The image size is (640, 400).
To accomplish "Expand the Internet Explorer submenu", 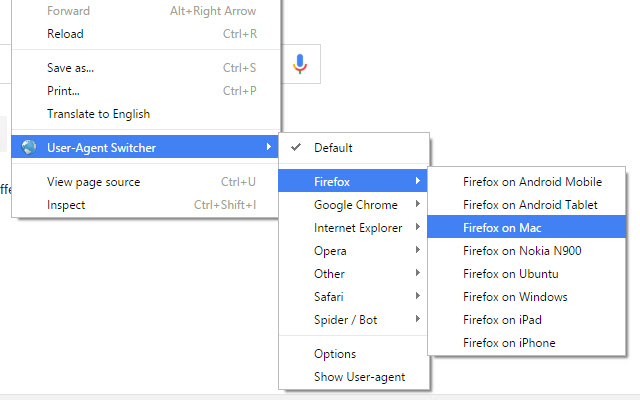I will [x=357, y=228].
